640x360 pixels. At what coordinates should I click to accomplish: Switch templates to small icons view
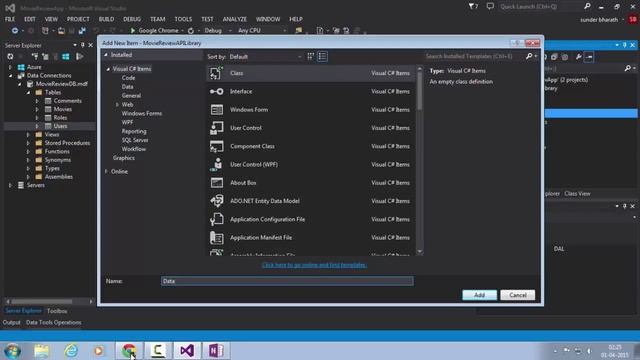311,56
